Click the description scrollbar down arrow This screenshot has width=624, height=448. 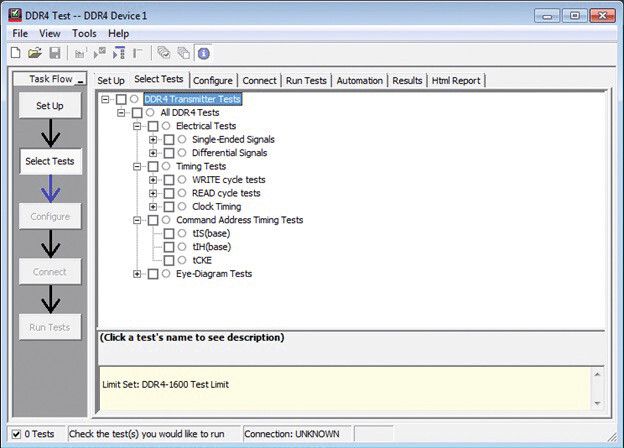(597, 403)
